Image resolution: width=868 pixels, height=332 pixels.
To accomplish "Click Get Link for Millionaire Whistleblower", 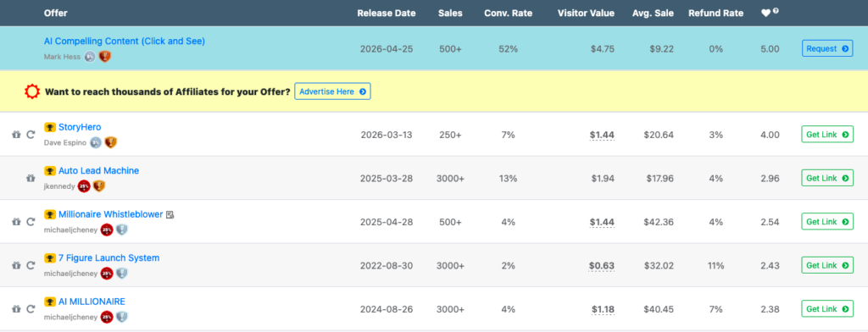I will click(827, 221).
